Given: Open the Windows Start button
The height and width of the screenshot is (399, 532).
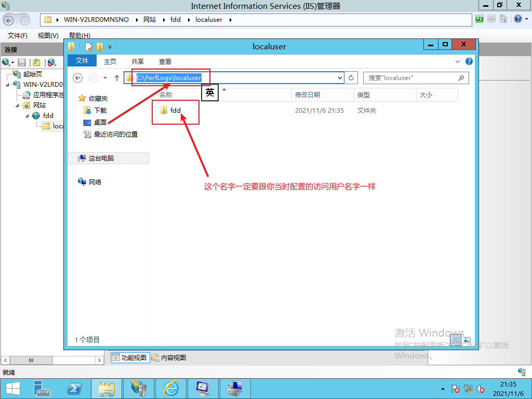Looking at the screenshot, I should (x=12, y=389).
